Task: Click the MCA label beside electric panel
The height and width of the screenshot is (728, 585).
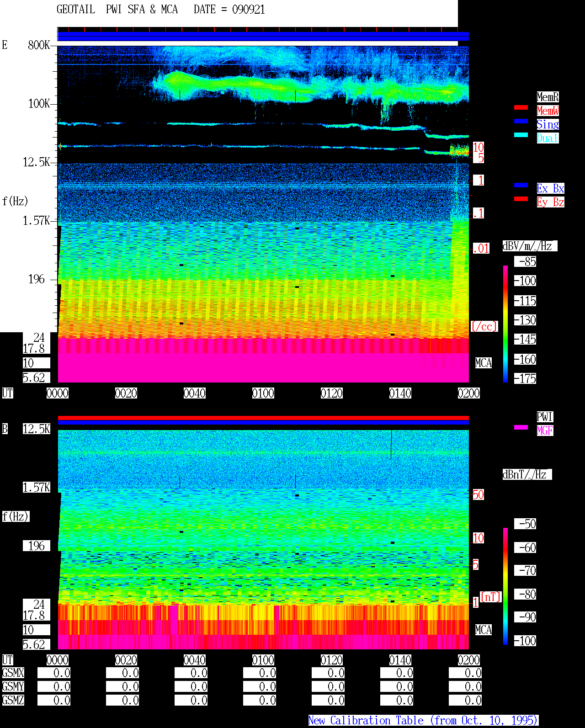Action: tap(484, 363)
